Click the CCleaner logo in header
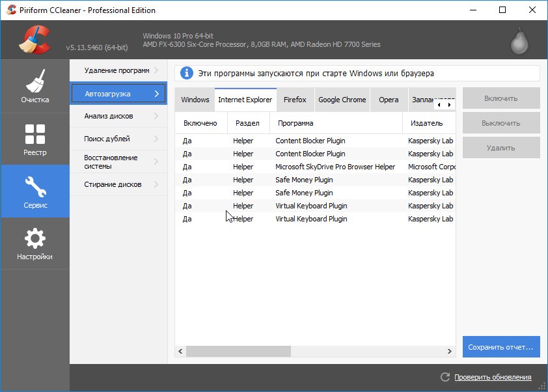 click(34, 39)
